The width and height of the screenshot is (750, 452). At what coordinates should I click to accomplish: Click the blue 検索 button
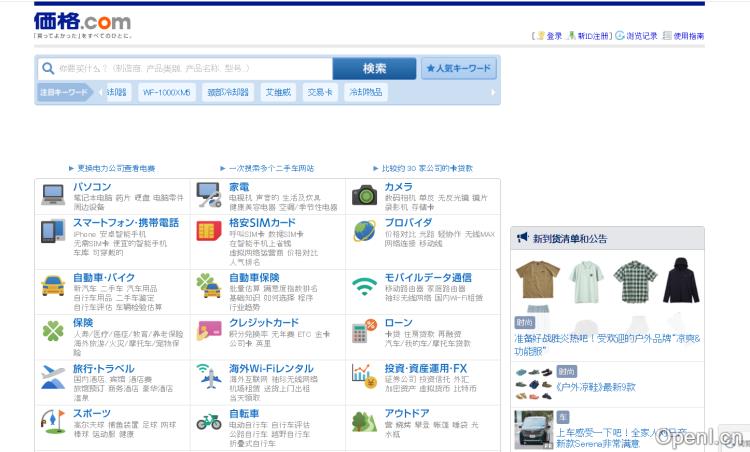click(374, 68)
